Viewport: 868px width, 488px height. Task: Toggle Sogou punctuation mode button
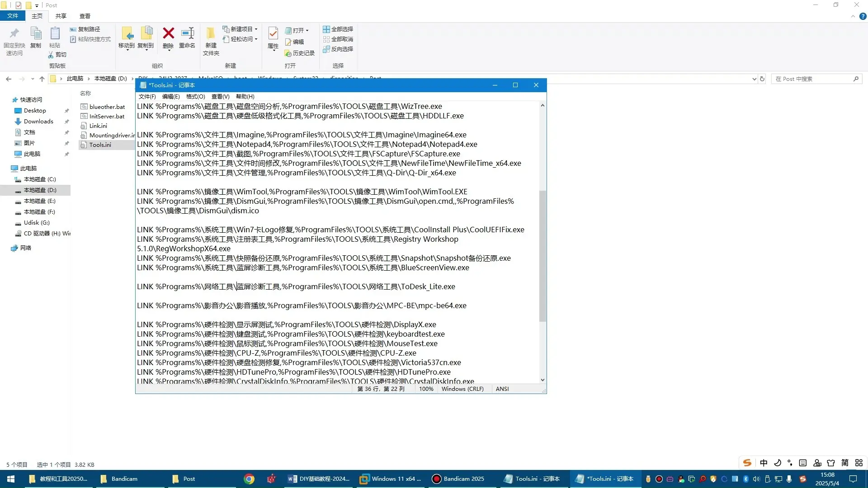tap(790, 463)
